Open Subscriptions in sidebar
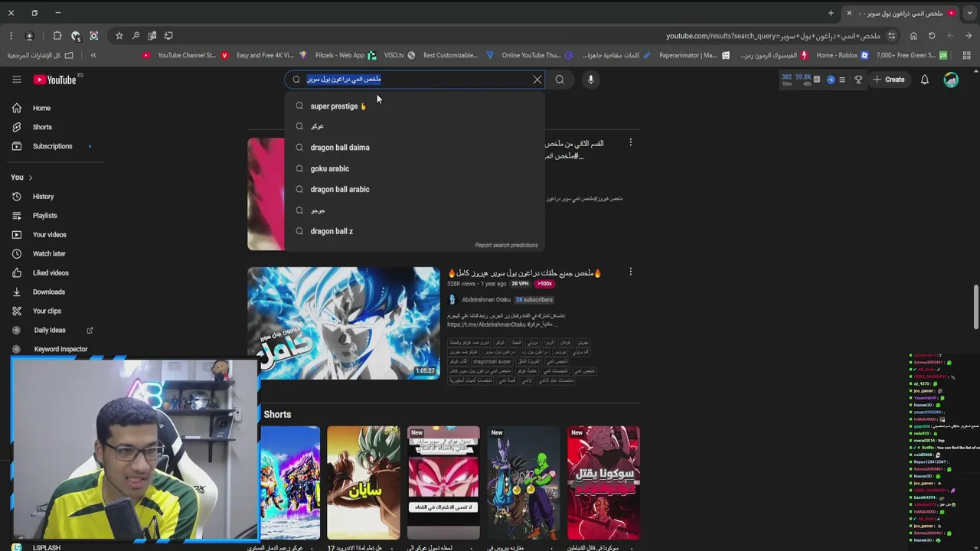980x551 pixels. click(52, 146)
